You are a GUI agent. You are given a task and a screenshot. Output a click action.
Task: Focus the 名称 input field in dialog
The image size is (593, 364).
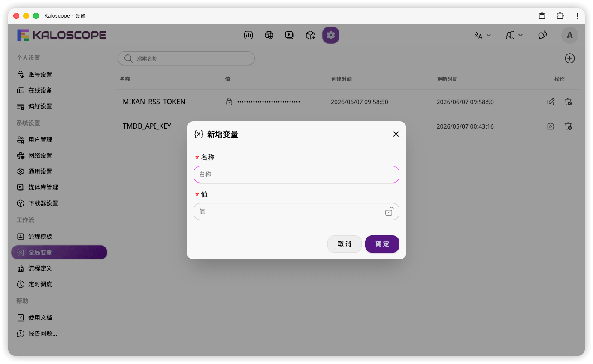[x=296, y=174]
